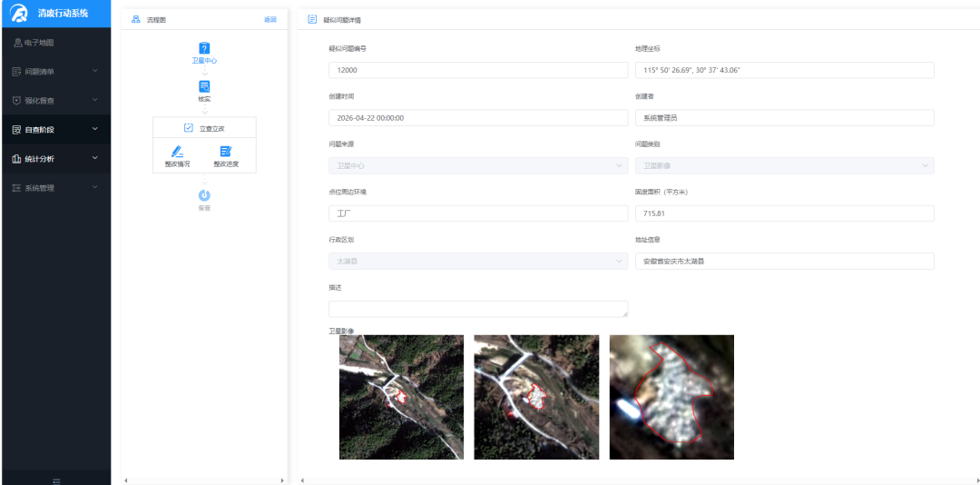Screen dimensions: 980x485
Task: Click the 问题清单 list icon
Action: click(x=17, y=72)
